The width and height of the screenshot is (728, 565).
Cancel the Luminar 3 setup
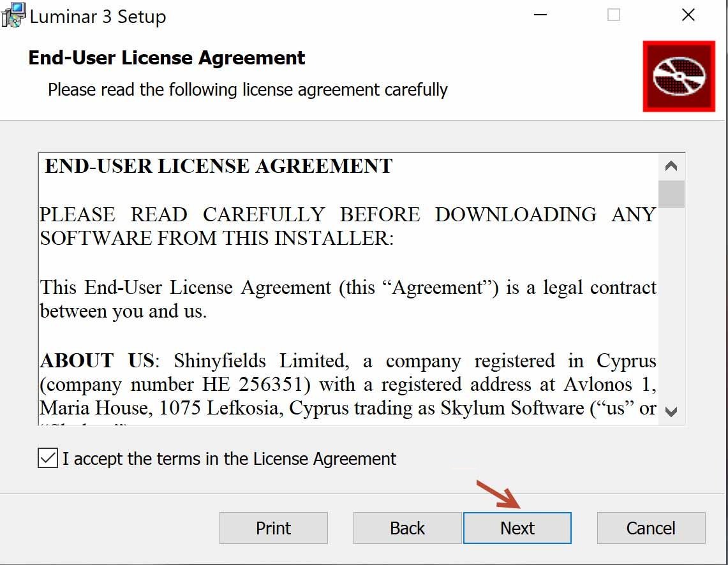tap(651, 528)
